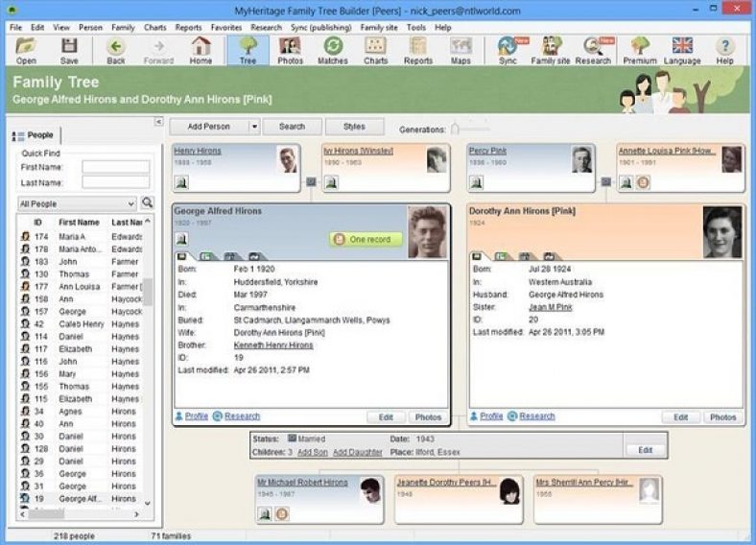Open Premium from the toolbar
Image resolution: width=756 pixels, height=545 pixels.
pyautogui.click(x=639, y=51)
